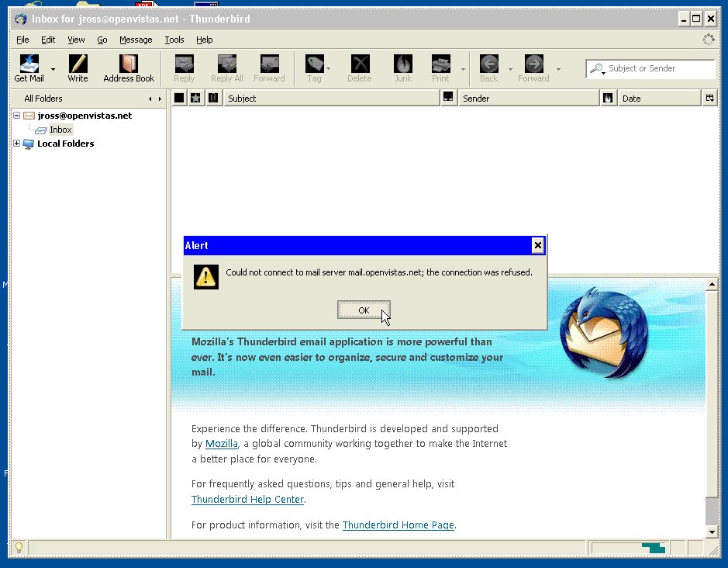Open the Print dropdown arrow

point(463,69)
